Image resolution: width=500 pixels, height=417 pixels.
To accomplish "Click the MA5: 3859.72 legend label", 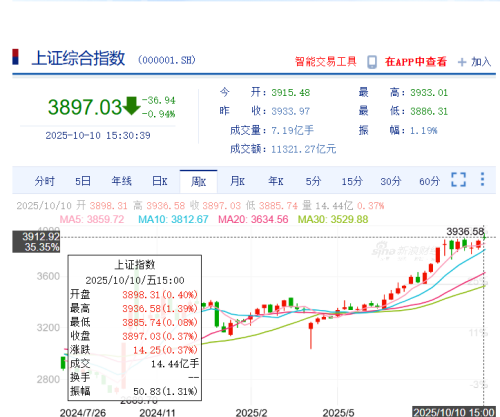I will tap(92, 219).
